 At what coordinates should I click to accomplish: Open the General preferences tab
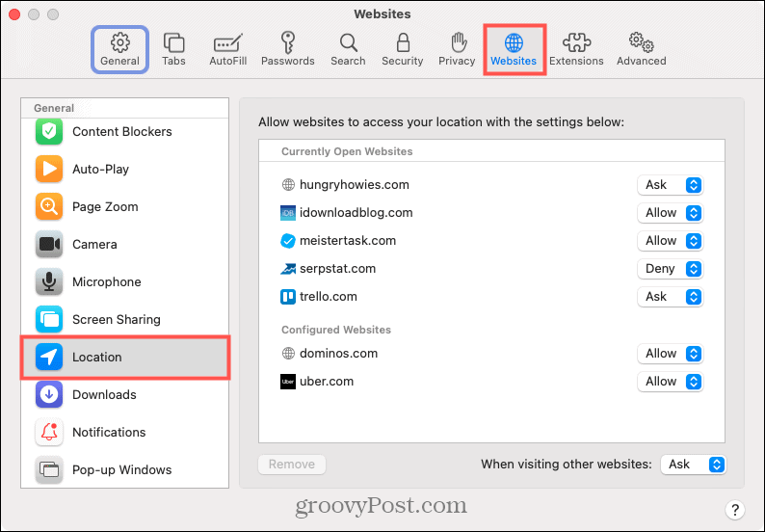click(119, 50)
